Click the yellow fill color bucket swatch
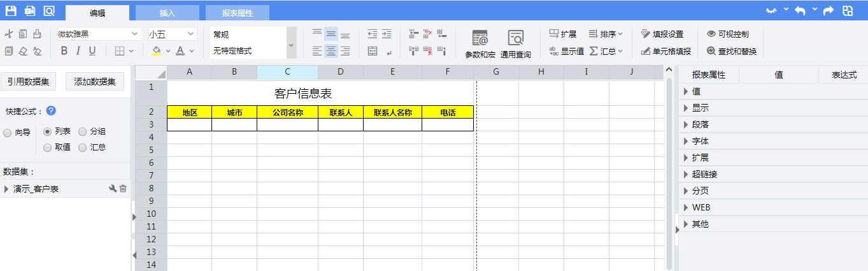 pos(157,51)
